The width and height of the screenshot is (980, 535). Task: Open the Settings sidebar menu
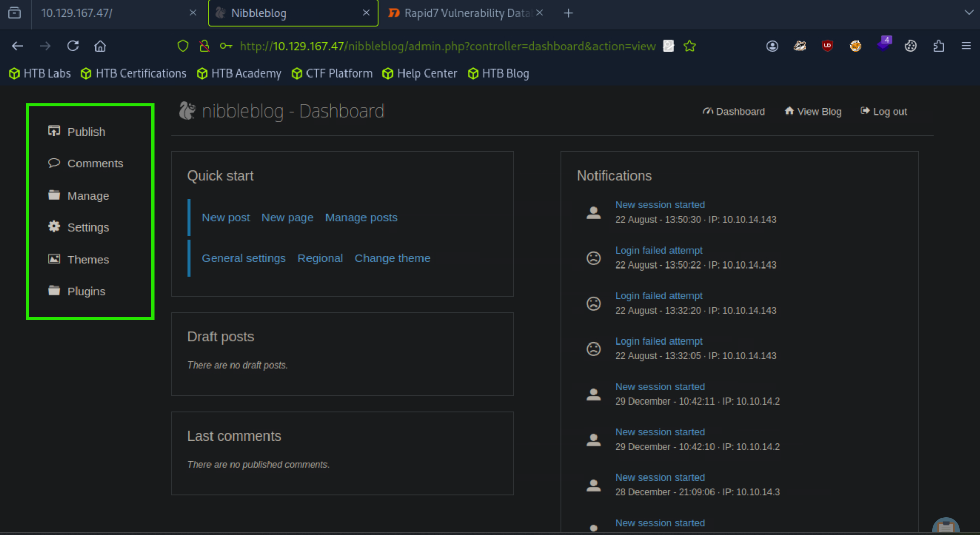tap(79, 227)
